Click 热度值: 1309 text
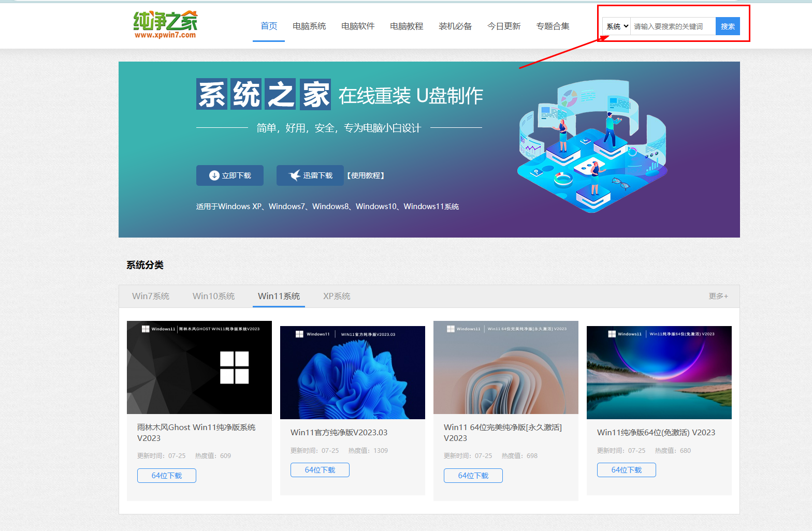The image size is (812, 531). coord(368,451)
